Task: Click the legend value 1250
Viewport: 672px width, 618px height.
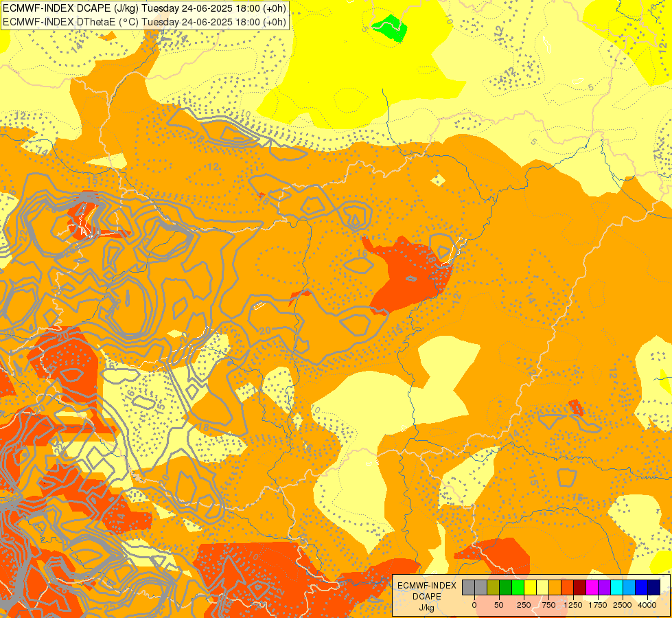Action: (573, 605)
